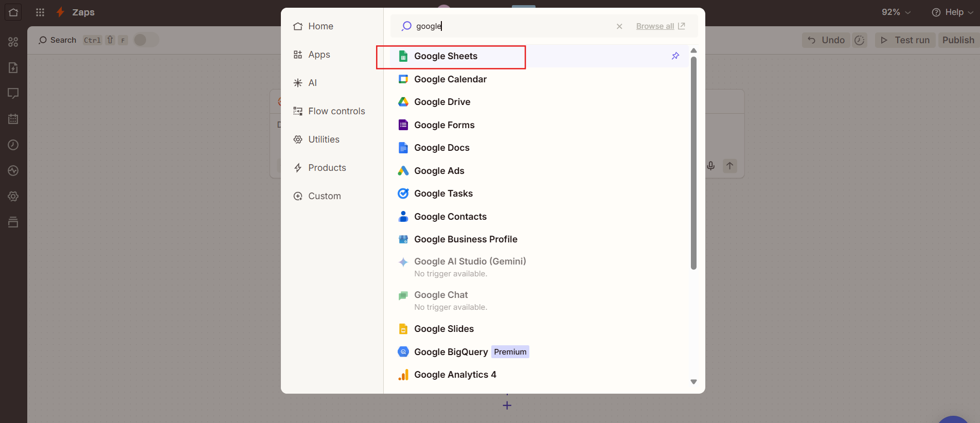Screen dimensions: 980x423
Task: Choose Google Analytics 4
Action: coord(539,375)
